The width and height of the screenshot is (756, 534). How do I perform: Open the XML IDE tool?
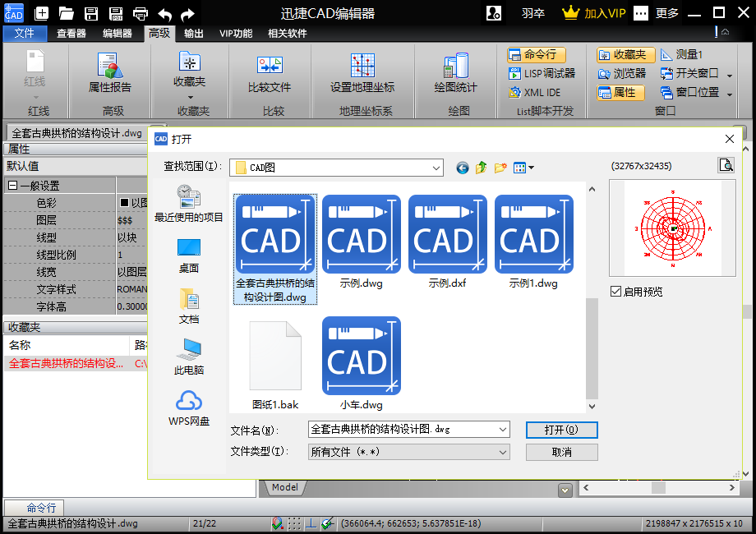coord(535,92)
